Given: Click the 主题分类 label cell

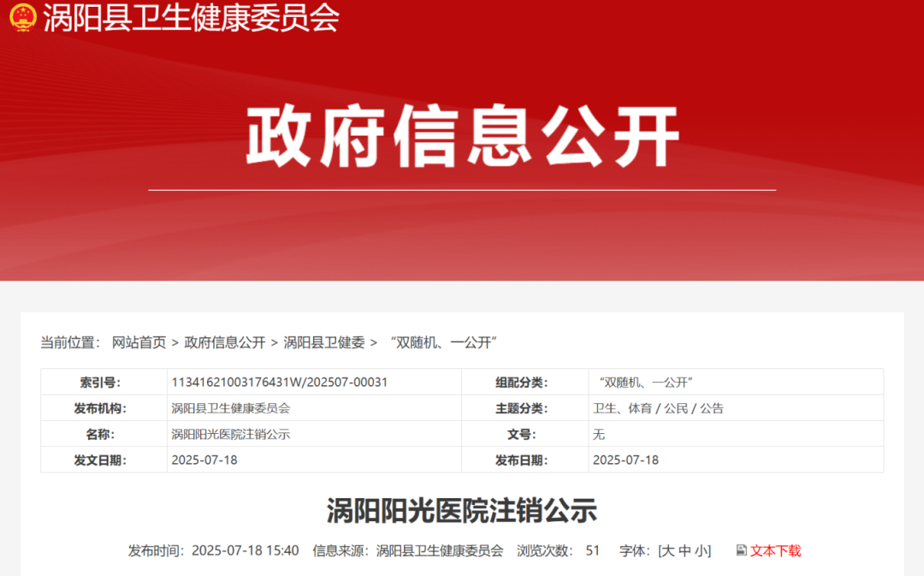Looking at the screenshot, I should pyautogui.click(x=525, y=408).
